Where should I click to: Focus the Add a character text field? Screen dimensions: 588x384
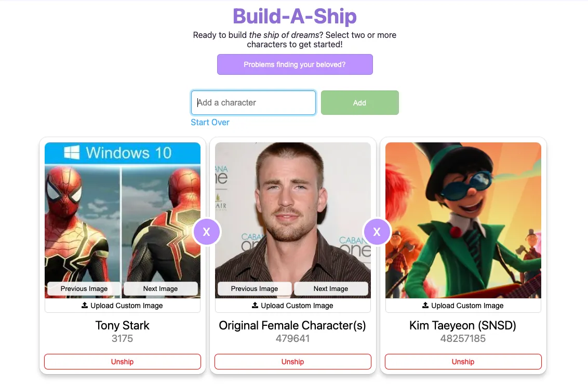[x=253, y=102]
